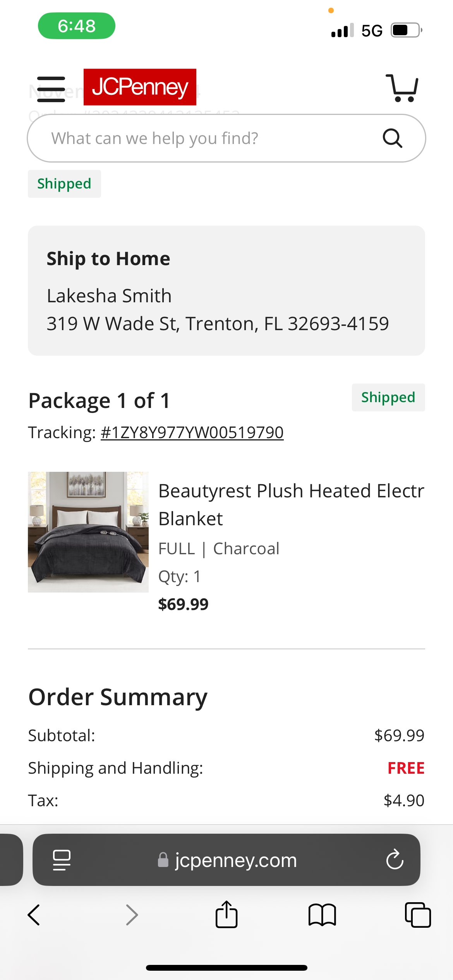The height and width of the screenshot is (980, 453).
Task: Open Safari bookmarks
Action: click(322, 915)
